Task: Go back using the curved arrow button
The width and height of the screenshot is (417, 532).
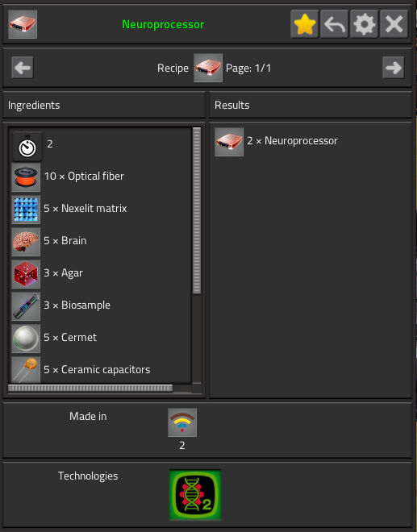Action: [335, 23]
